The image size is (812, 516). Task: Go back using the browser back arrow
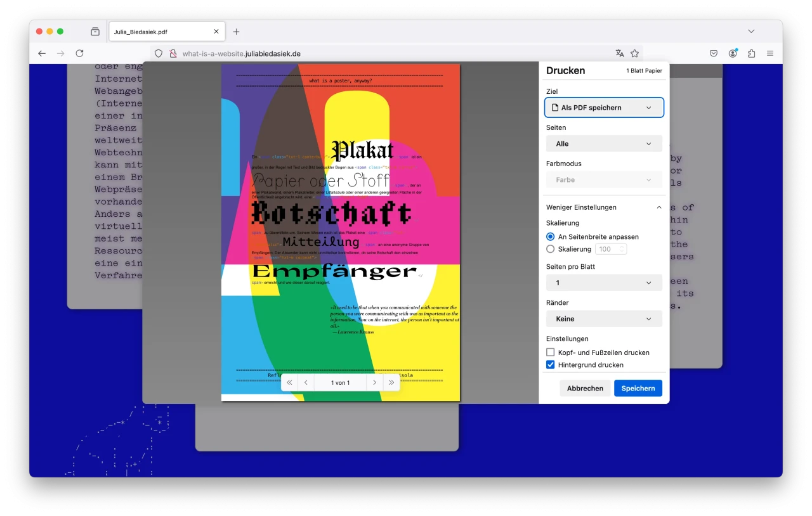click(x=42, y=54)
